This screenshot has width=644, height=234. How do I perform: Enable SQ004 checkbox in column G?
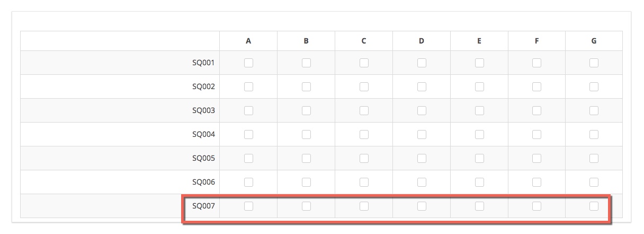pos(594,134)
